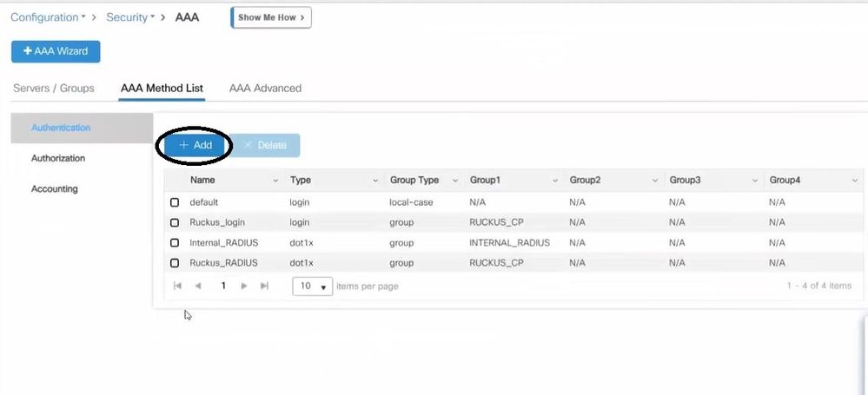Launch the AAA Wizard
Screen dimensions: 868x395
[x=56, y=51]
